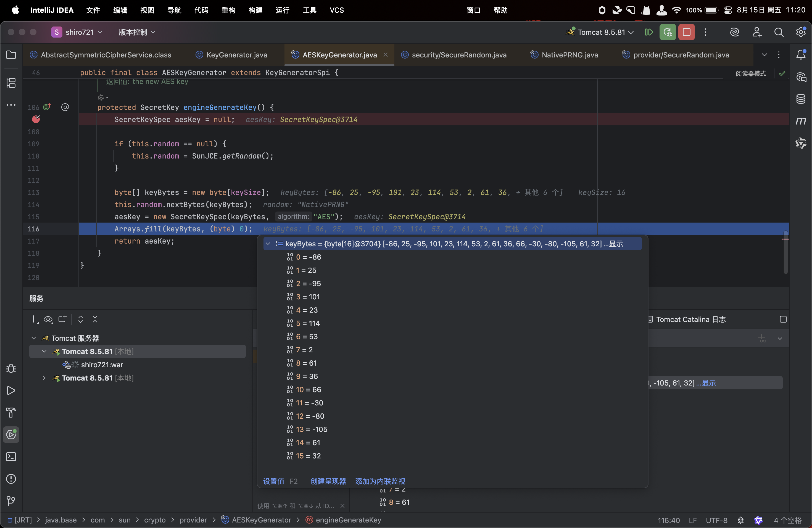Click the Resume Program icon

(x=648, y=32)
